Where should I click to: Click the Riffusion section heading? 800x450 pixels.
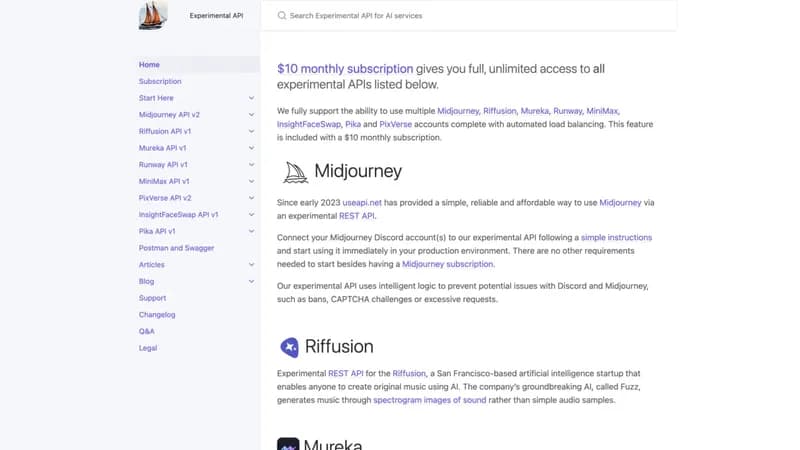[339, 347]
